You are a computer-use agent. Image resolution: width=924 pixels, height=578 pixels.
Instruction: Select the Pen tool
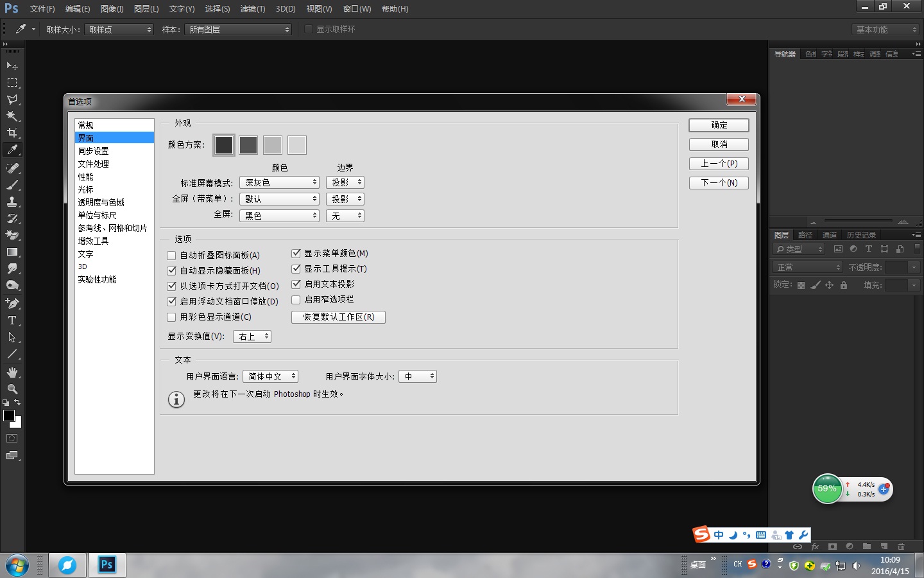[x=12, y=303]
